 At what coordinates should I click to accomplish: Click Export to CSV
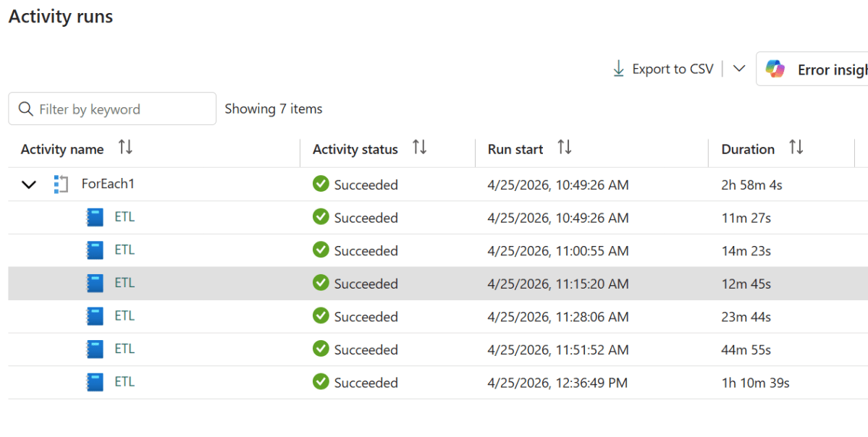tap(673, 68)
